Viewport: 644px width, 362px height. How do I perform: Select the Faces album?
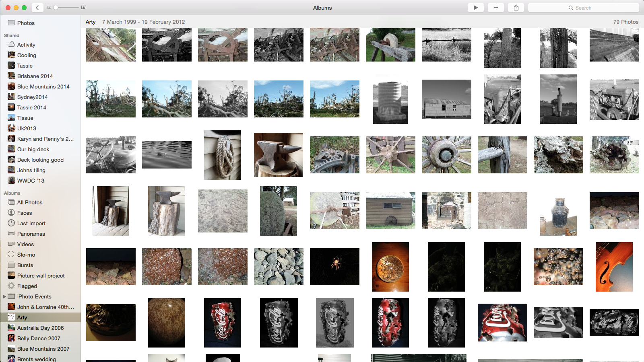(x=25, y=213)
